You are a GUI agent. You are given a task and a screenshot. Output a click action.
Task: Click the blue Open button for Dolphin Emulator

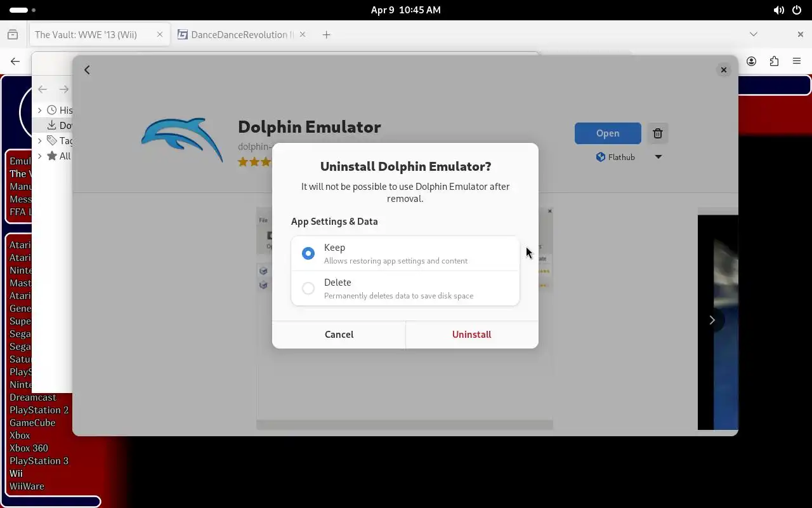(x=608, y=133)
